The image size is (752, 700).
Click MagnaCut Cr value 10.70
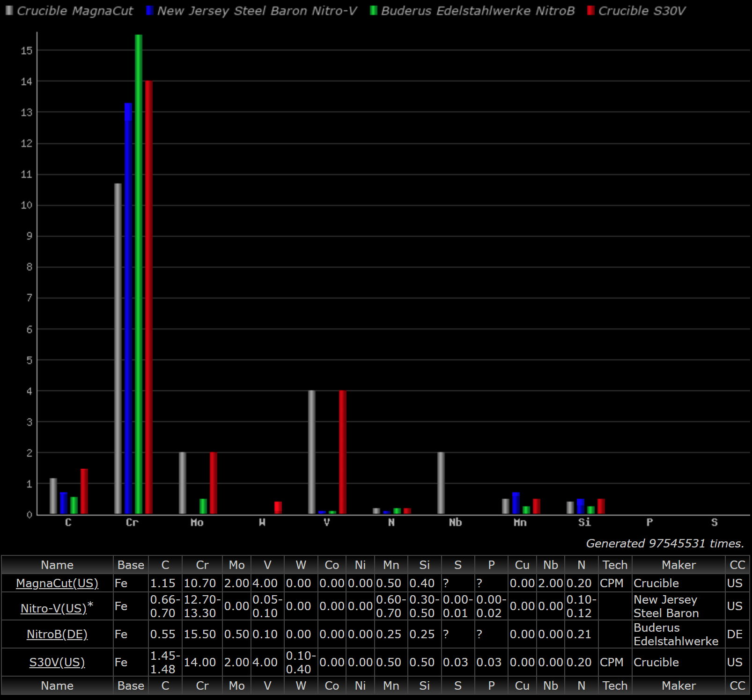click(x=200, y=583)
